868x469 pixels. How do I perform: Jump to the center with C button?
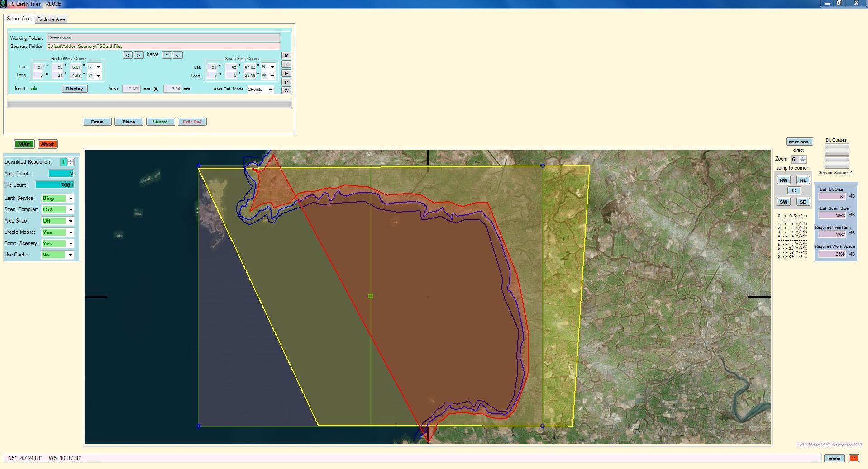tap(793, 191)
